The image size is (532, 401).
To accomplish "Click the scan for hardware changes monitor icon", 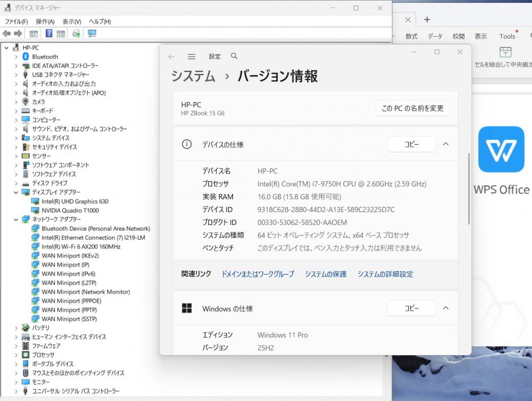I will point(92,34).
